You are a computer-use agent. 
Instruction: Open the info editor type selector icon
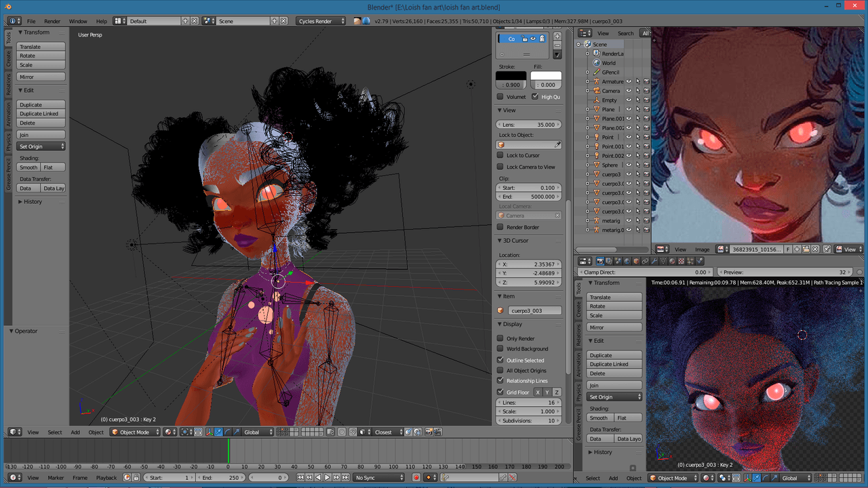pyautogui.click(x=15, y=21)
